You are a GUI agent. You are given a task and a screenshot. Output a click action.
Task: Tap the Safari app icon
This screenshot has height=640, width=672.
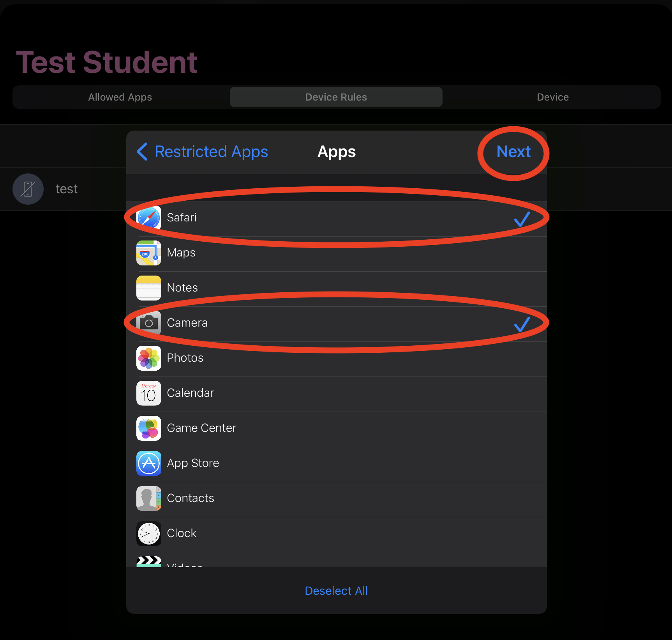[x=149, y=217]
